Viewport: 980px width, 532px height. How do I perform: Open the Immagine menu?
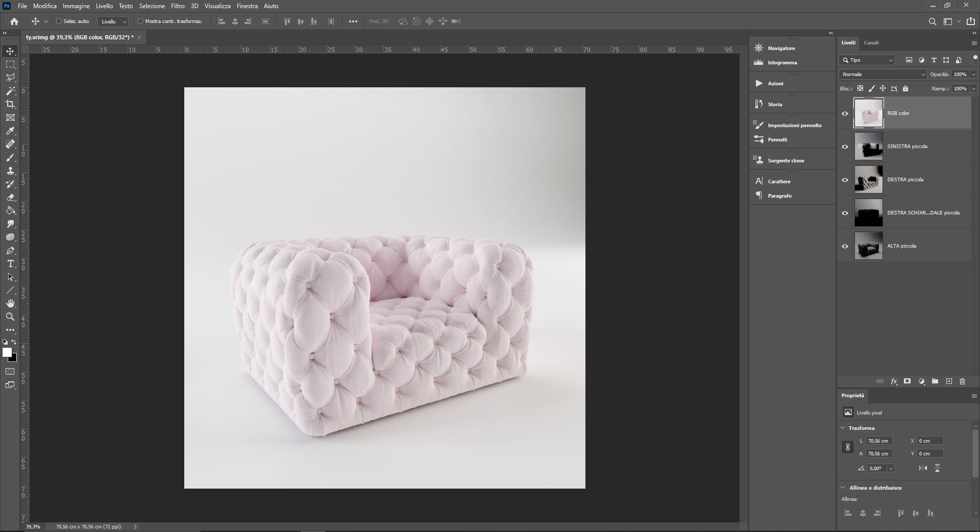tap(76, 6)
